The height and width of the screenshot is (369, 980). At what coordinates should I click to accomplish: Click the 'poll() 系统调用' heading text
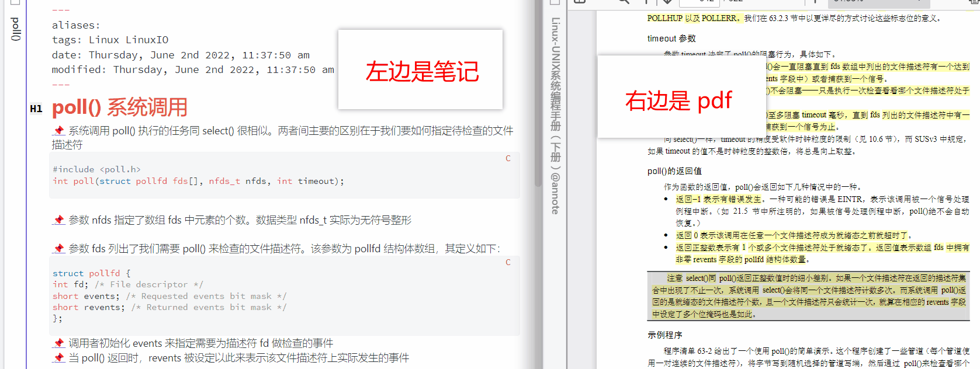[x=120, y=107]
